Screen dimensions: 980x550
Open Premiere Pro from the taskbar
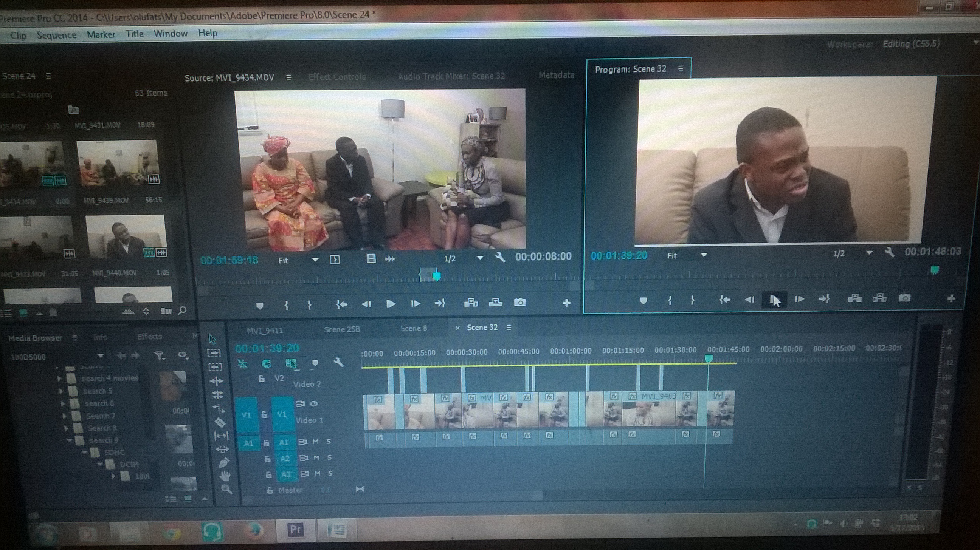[296, 530]
